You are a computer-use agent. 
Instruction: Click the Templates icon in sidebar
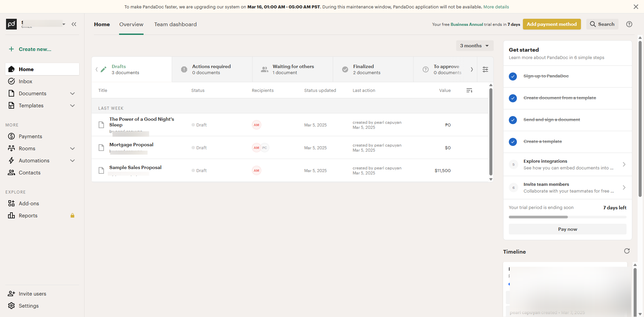click(11, 105)
